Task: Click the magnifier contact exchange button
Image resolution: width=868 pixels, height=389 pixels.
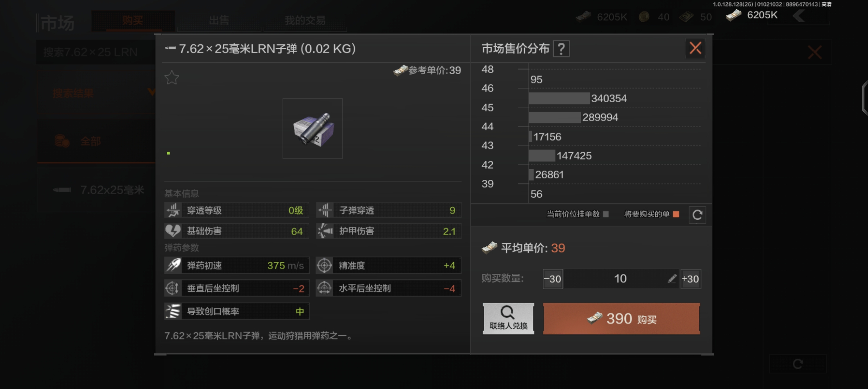Action: [x=508, y=318]
